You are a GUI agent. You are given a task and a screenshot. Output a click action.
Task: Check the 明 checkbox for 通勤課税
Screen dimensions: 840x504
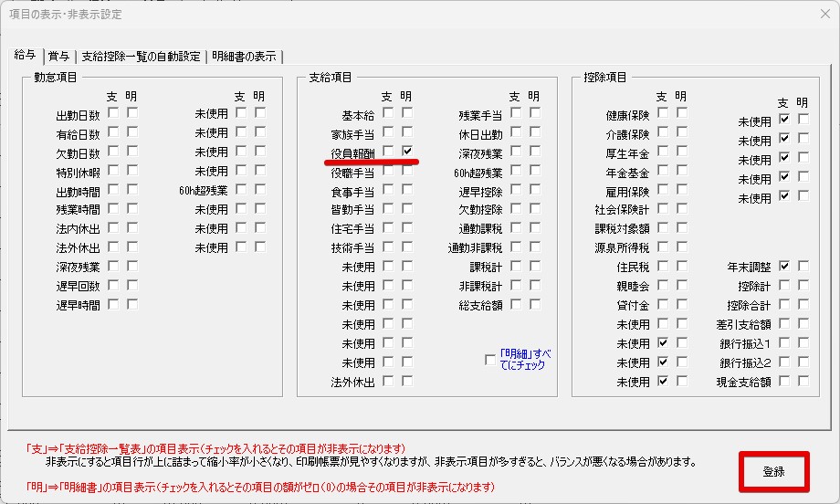click(535, 227)
